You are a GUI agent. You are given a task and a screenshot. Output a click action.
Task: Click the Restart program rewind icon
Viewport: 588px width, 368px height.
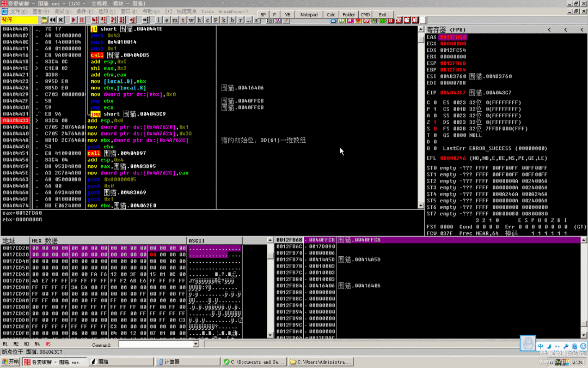[53, 20]
